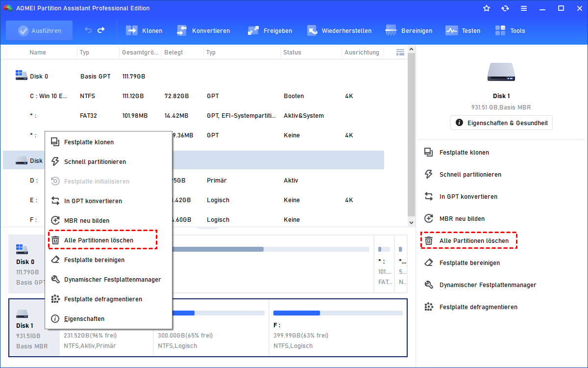Screen dimensions: 588x368
Task: Choose Festplatte klonen in context menu
Action: coord(108,142)
